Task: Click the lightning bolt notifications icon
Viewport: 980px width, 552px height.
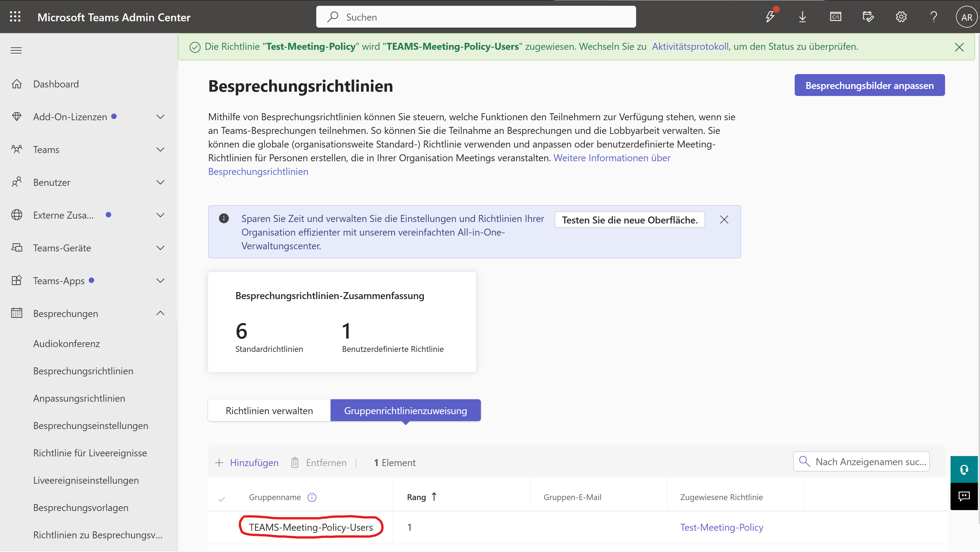Action: click(770, 17)
